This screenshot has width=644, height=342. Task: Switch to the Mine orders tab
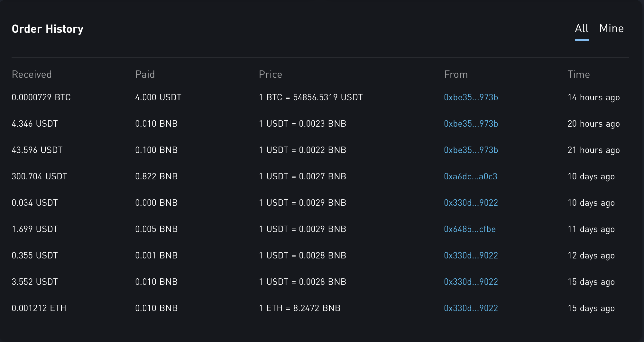click(x=612, y=29)
